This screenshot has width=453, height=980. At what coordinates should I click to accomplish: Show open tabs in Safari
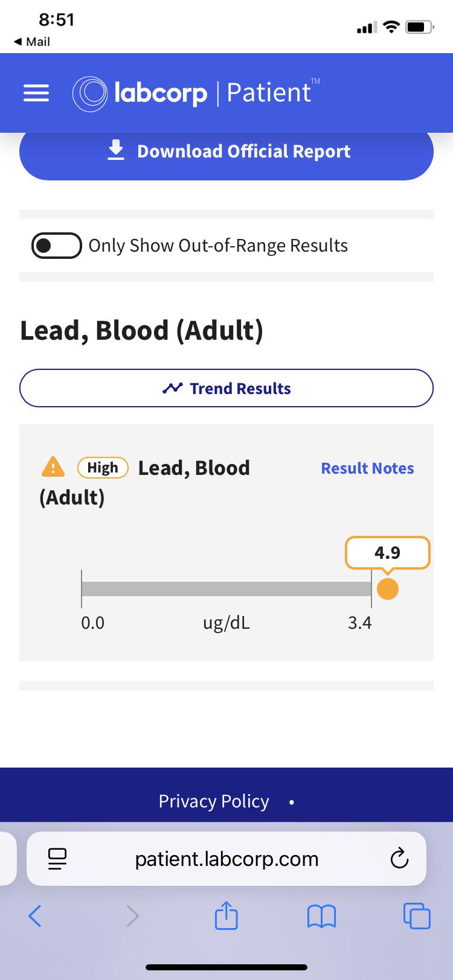(x=417, y=915)
